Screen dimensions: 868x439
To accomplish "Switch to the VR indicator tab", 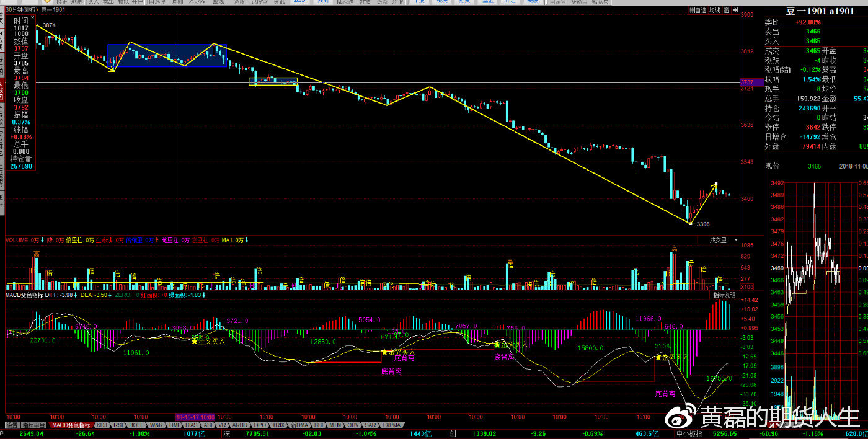I will click(223, 425).
